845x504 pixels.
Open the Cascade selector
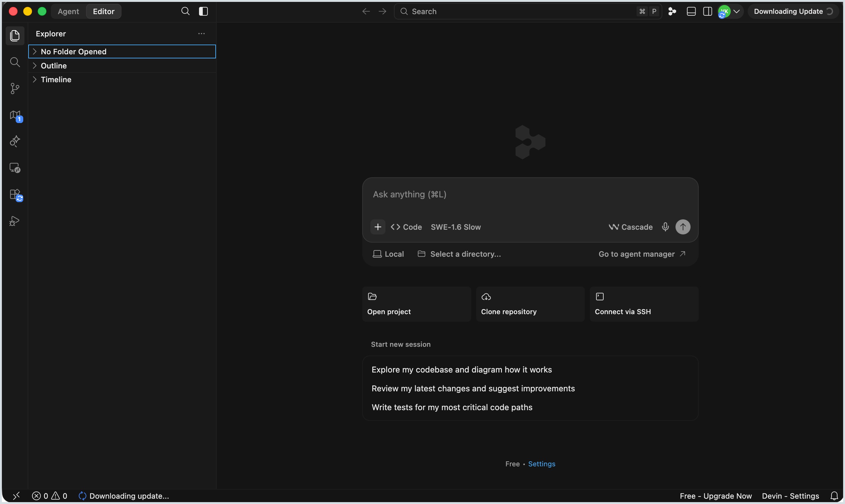tap(630, 227)
